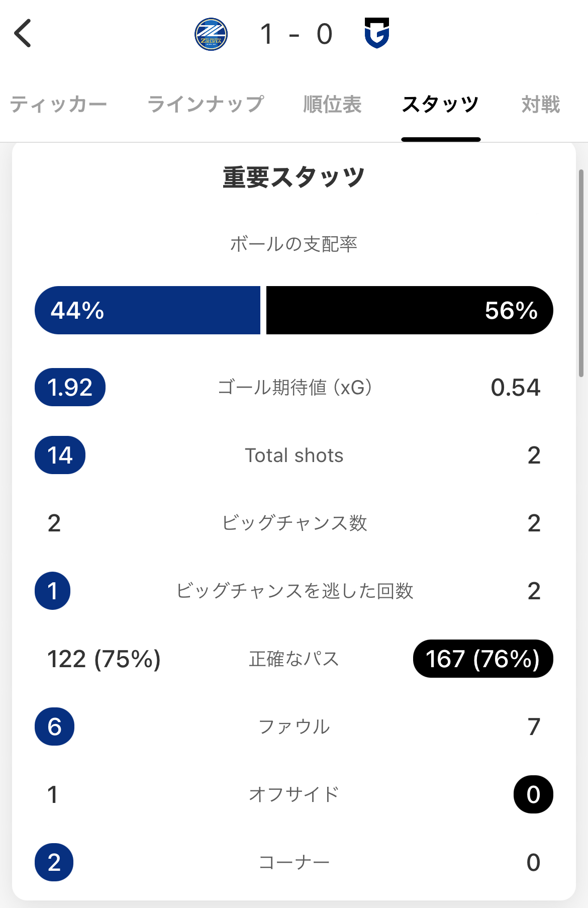Tap the black 56% possession bar segment

(409, 310)
